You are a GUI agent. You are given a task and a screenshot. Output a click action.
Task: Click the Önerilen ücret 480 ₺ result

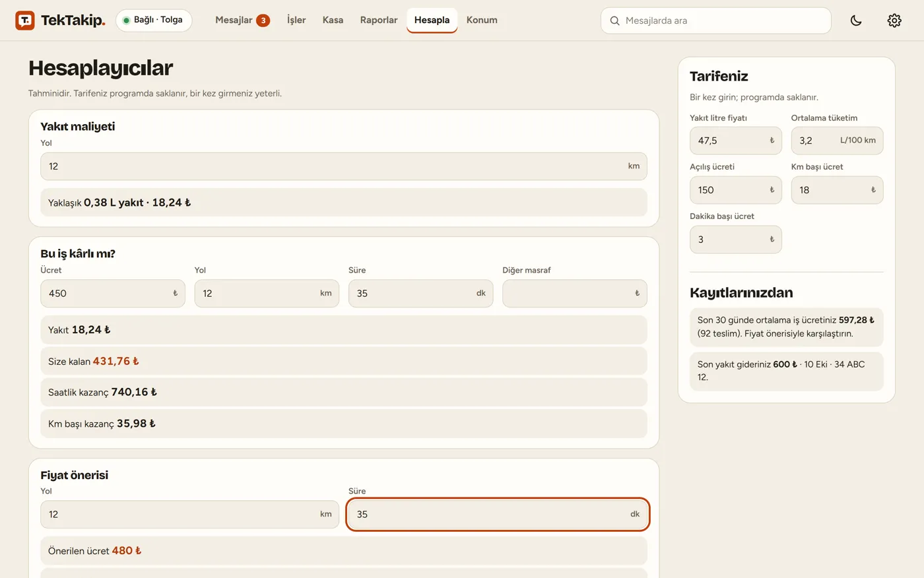point(343,551)
